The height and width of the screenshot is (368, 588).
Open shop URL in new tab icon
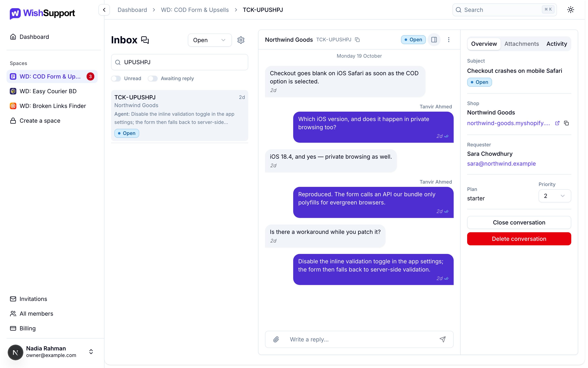(x=557, y=123)
